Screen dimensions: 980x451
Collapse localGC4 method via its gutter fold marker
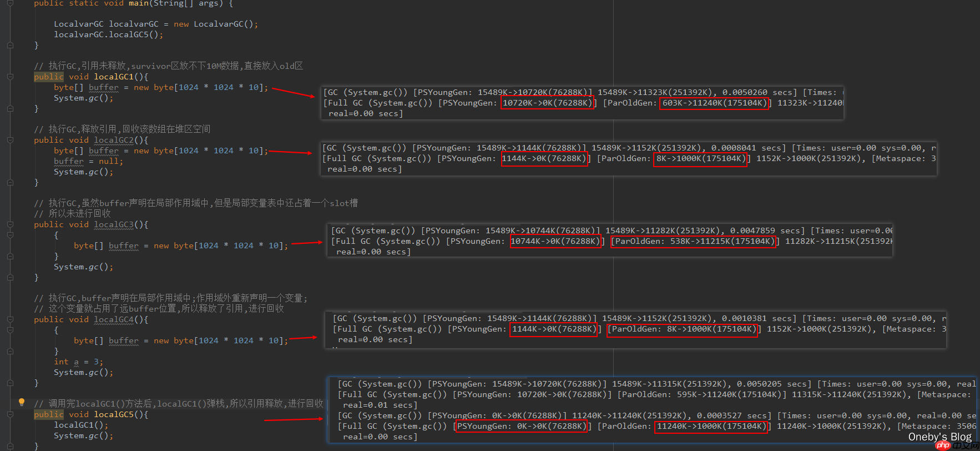[10, 319]
